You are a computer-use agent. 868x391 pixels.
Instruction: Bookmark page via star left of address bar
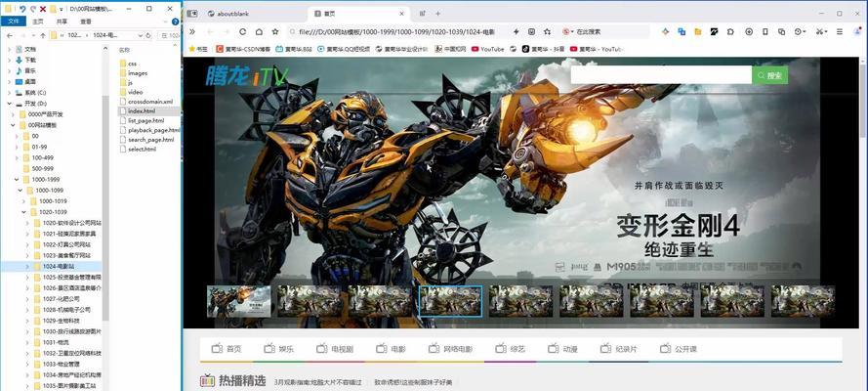pyautogui.click(x=275, y=32)
